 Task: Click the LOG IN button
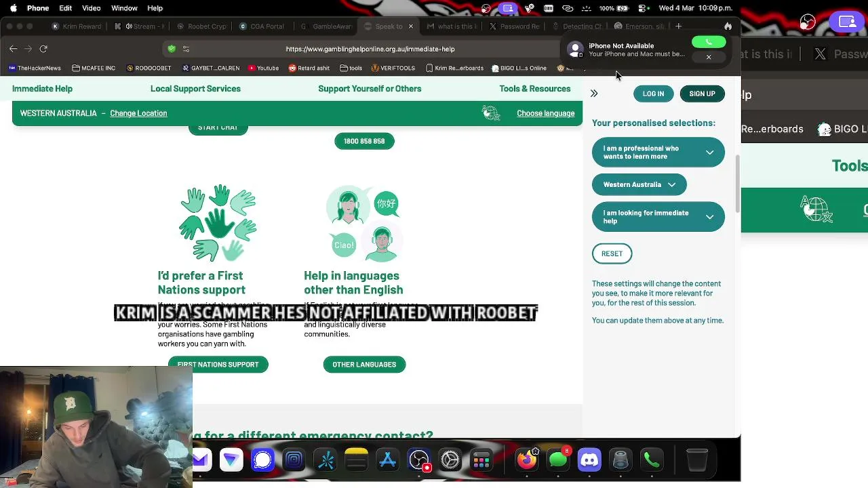(x=653, y=94)
